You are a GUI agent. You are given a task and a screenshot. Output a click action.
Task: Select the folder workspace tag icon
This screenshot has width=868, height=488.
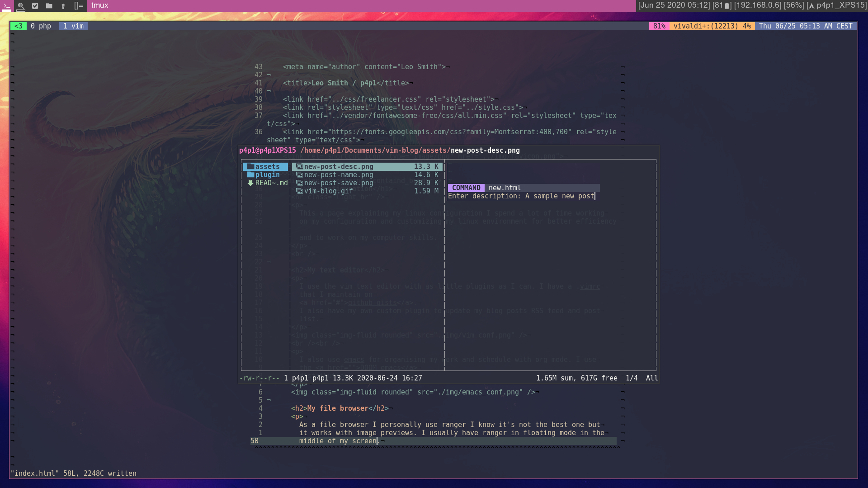point(49,6)
